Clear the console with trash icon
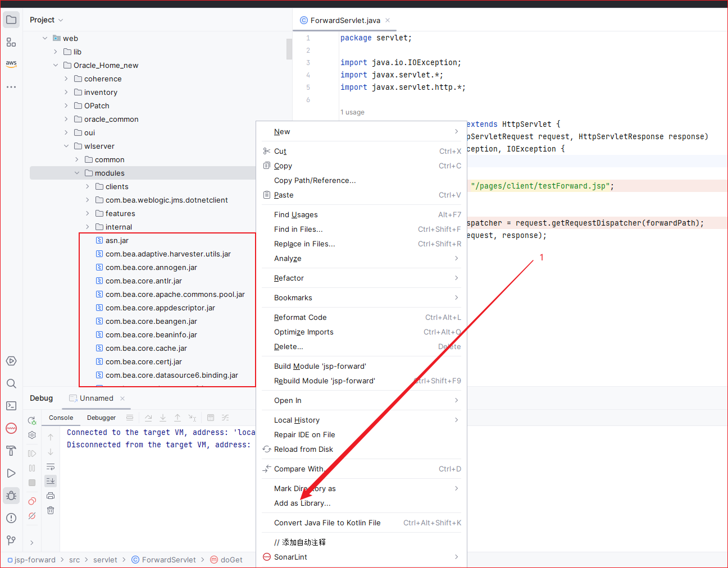Screen dimensions: 728x568 click(51, 510)
